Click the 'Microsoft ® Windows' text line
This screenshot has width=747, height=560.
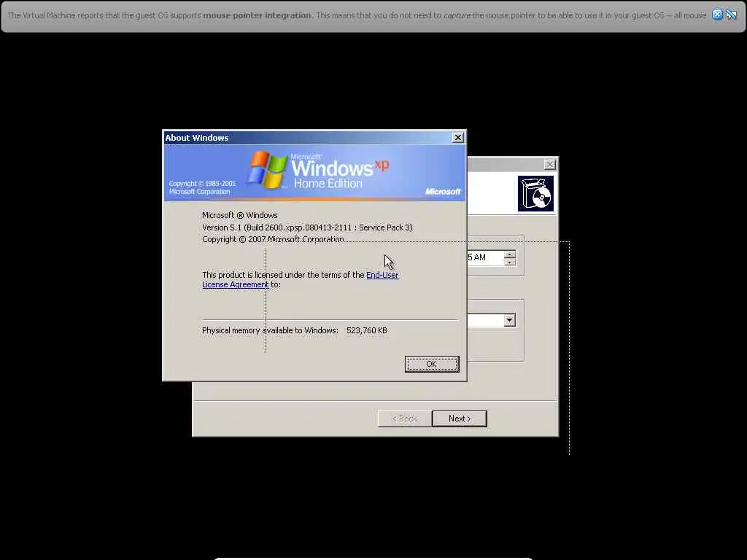[239, 215]
